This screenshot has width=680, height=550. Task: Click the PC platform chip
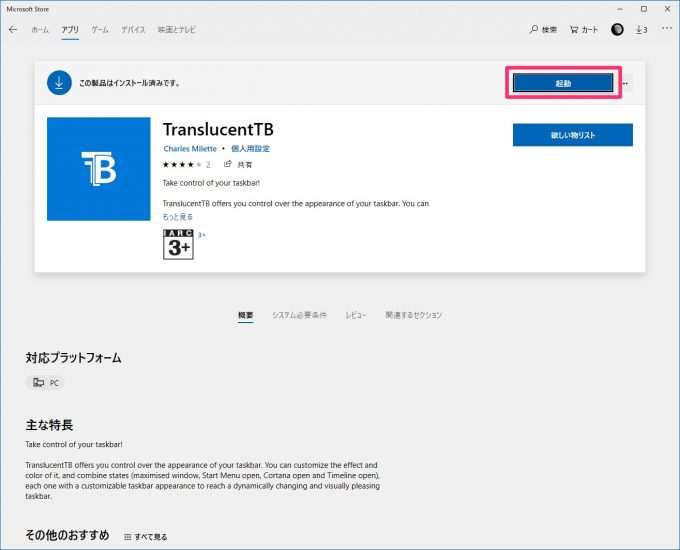[46, 383]
